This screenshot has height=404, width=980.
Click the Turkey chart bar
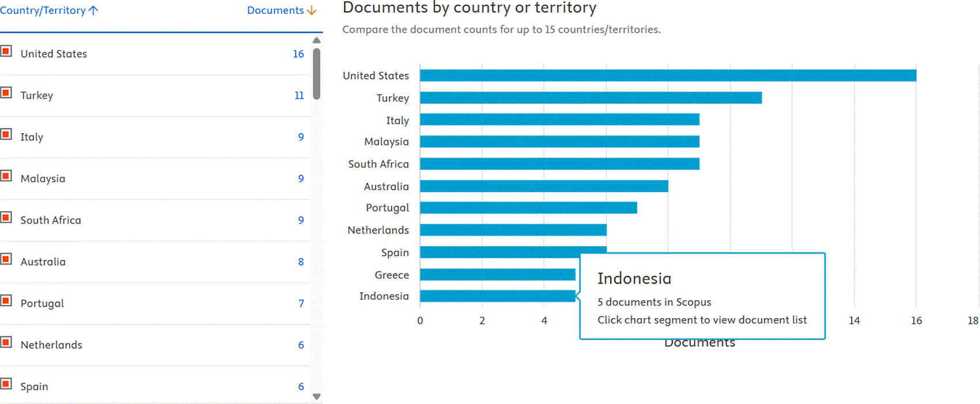coord(591,98)
